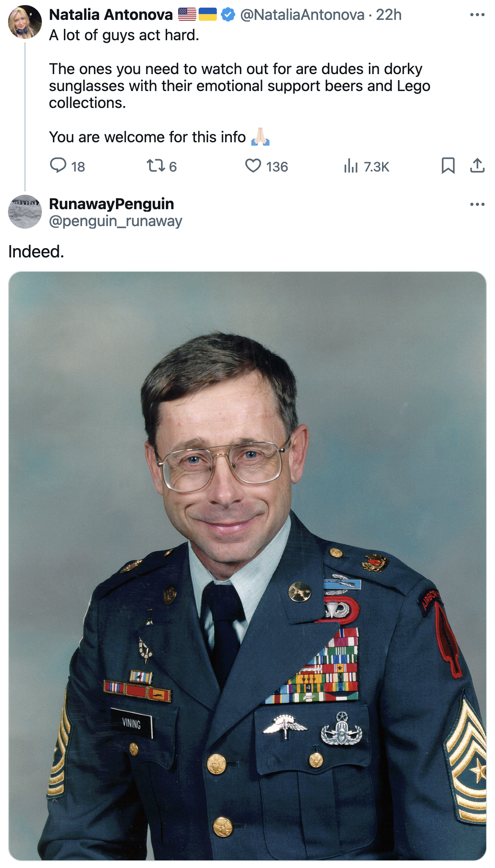495x868 pixels.
Task: Click Natalia Antonova's display name
Action: pyautogui.click(x=111, y=15)
